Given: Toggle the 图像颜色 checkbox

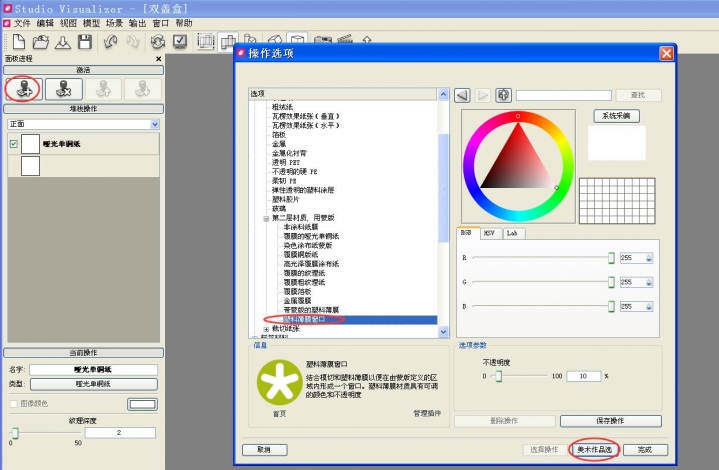Looking at the screenshot, I should (x=13, y=404).
